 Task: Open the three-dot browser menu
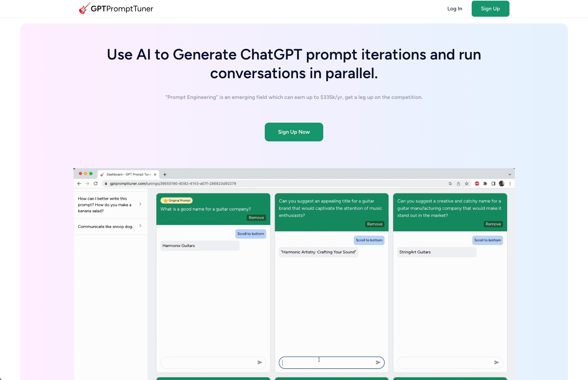tap(510, 183)
